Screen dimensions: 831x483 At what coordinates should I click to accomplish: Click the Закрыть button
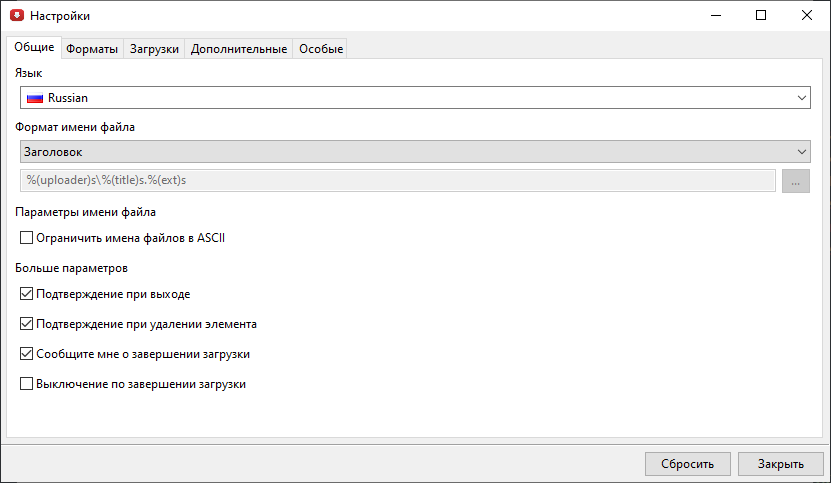(780, 464)
